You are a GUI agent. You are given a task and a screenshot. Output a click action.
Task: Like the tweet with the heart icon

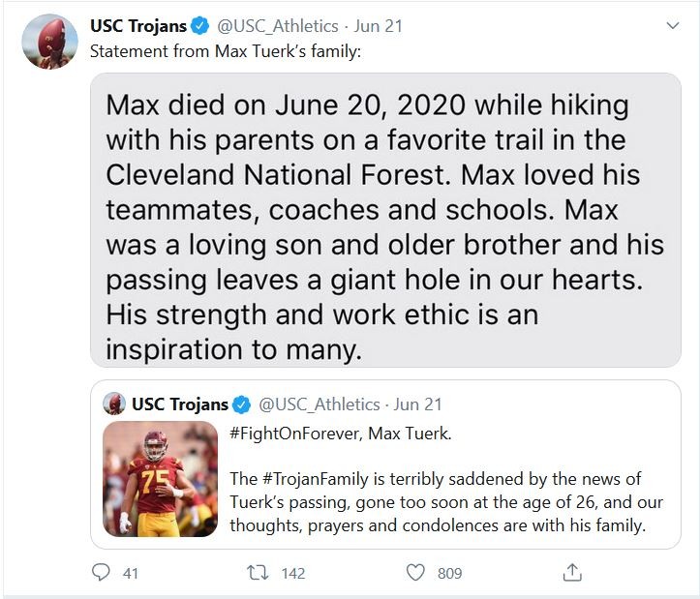coord(415,572)
